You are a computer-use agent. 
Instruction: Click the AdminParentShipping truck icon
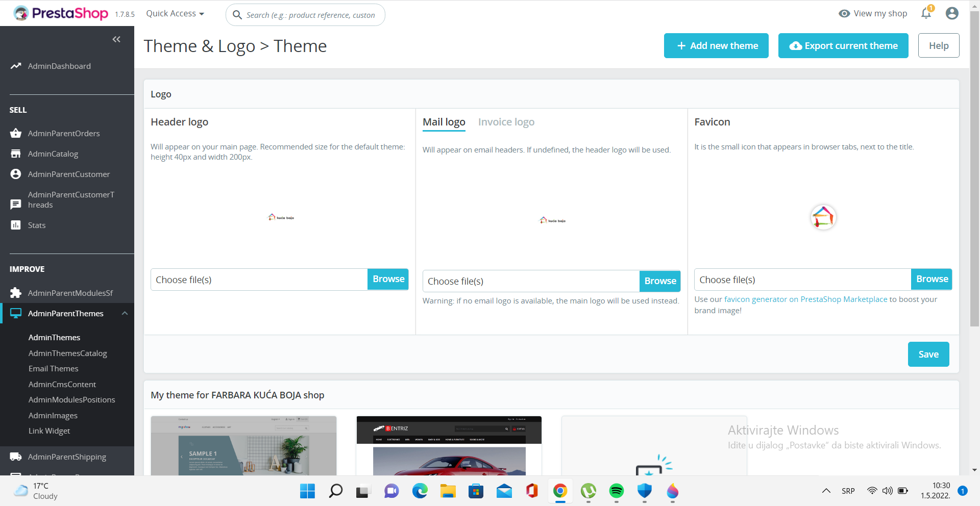pyautogui.click(x=16, y=457)
